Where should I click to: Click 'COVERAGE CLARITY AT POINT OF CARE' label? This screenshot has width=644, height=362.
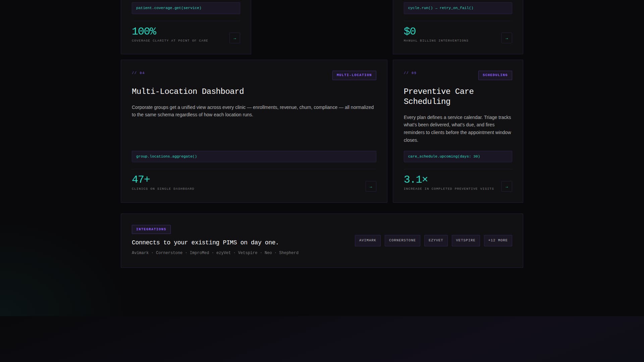coord(170,41)
